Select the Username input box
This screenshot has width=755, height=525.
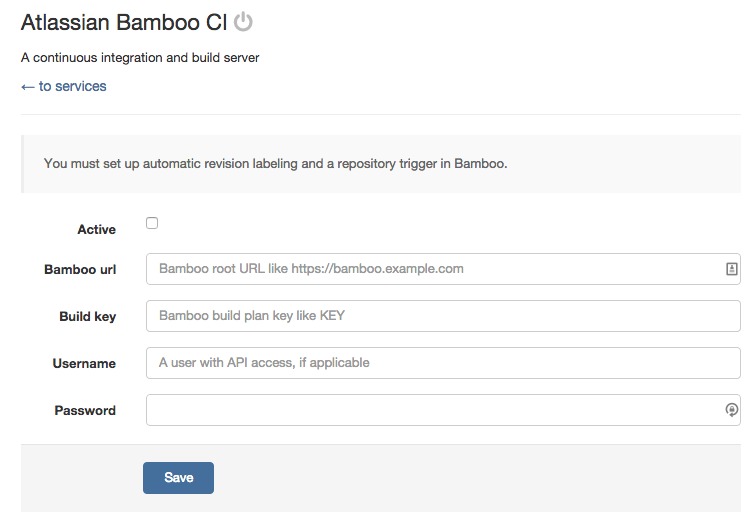click(443, 363)
